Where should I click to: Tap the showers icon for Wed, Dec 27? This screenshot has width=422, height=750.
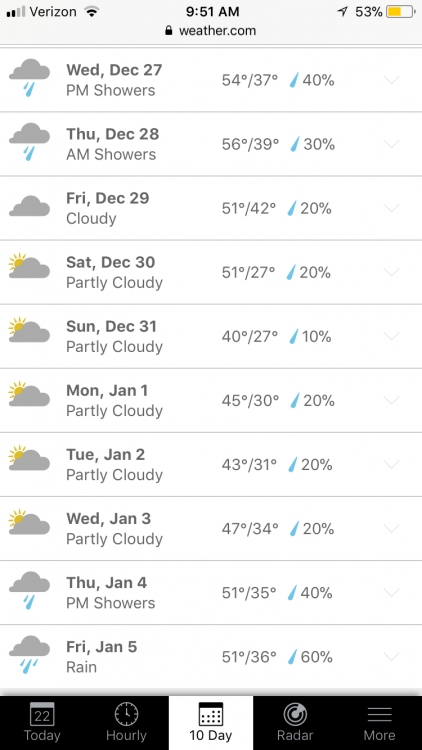29,77
